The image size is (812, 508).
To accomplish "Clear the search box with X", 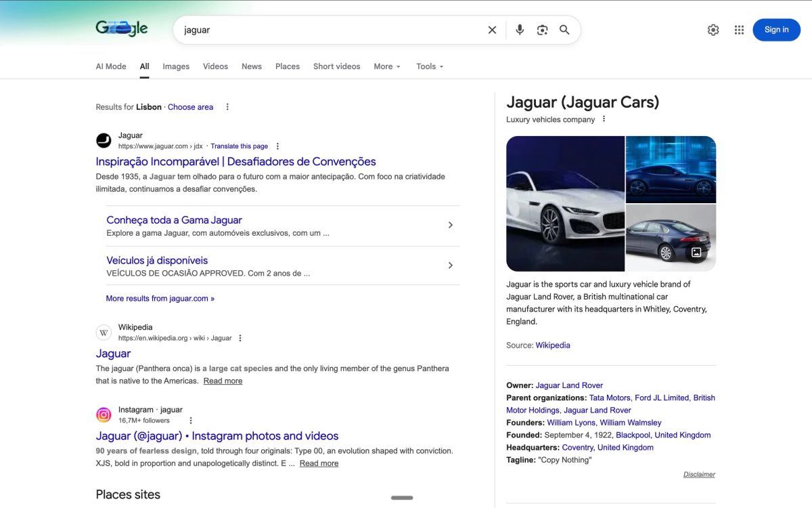I will pos(492,30).
